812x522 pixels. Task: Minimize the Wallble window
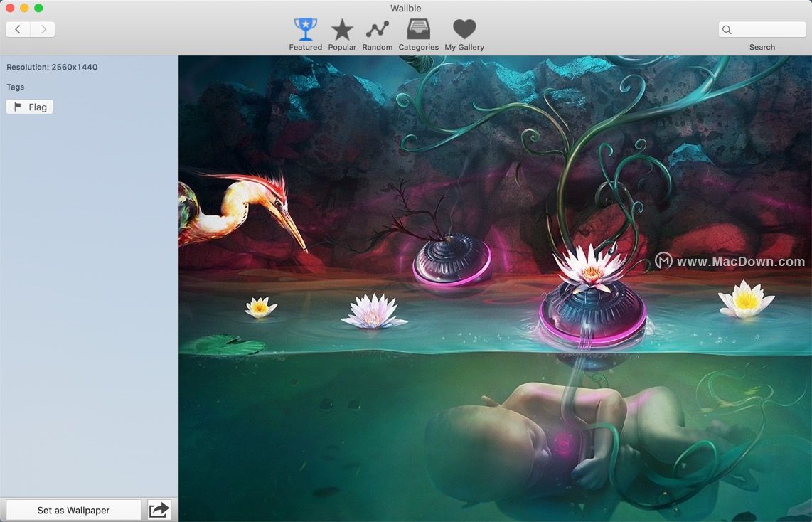pos(24,8)
